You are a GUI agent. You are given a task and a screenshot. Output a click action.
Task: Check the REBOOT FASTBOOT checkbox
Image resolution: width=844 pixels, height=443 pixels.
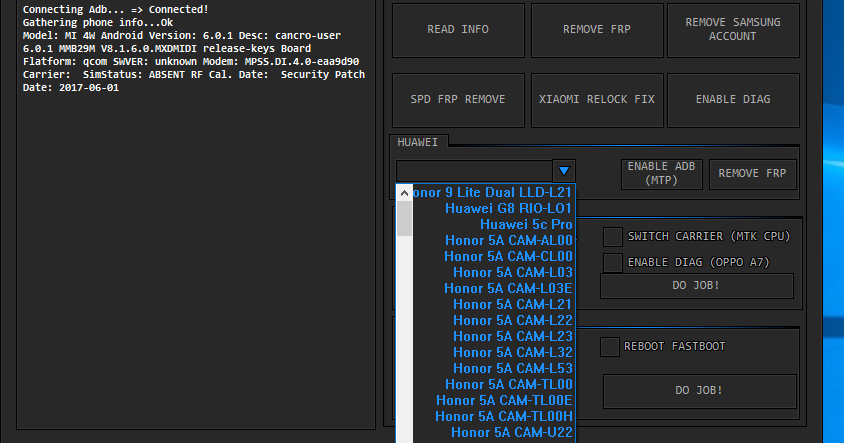[x=610, y=347]
